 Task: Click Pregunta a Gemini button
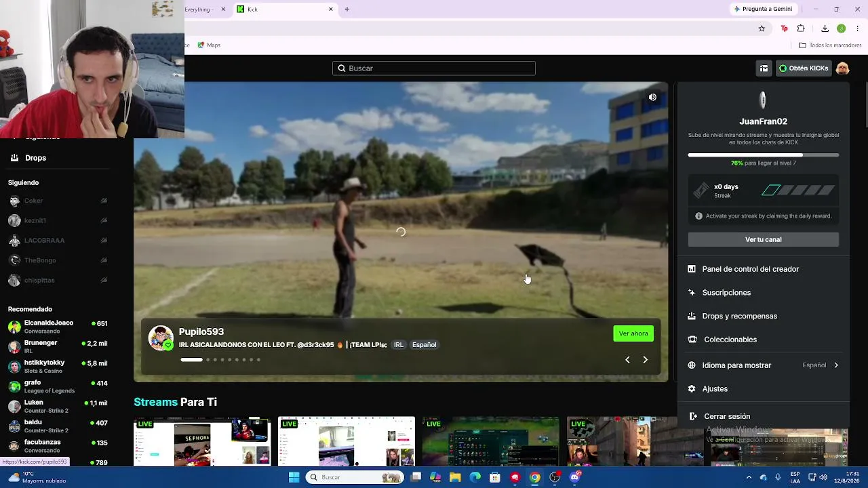[763, 9]
